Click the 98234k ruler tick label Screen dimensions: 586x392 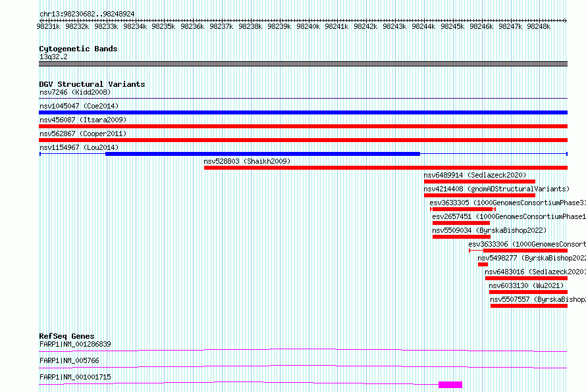[x=135, y=26]
